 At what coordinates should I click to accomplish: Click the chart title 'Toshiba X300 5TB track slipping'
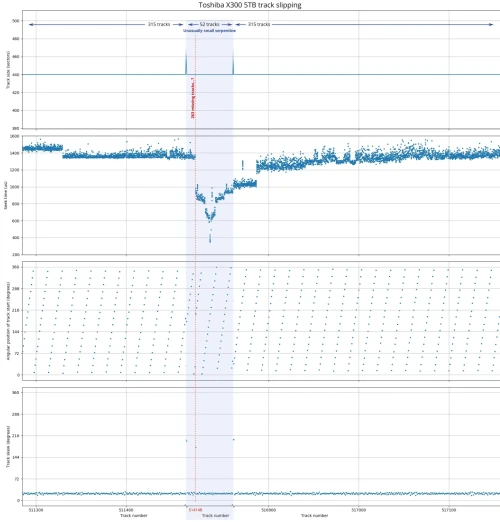[250, 5]
